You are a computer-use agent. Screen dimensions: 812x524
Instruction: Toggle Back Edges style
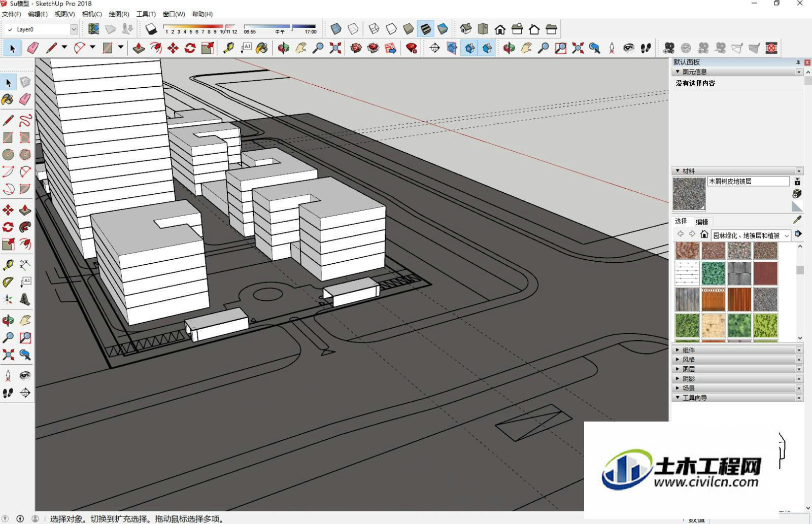pos(353,29)
